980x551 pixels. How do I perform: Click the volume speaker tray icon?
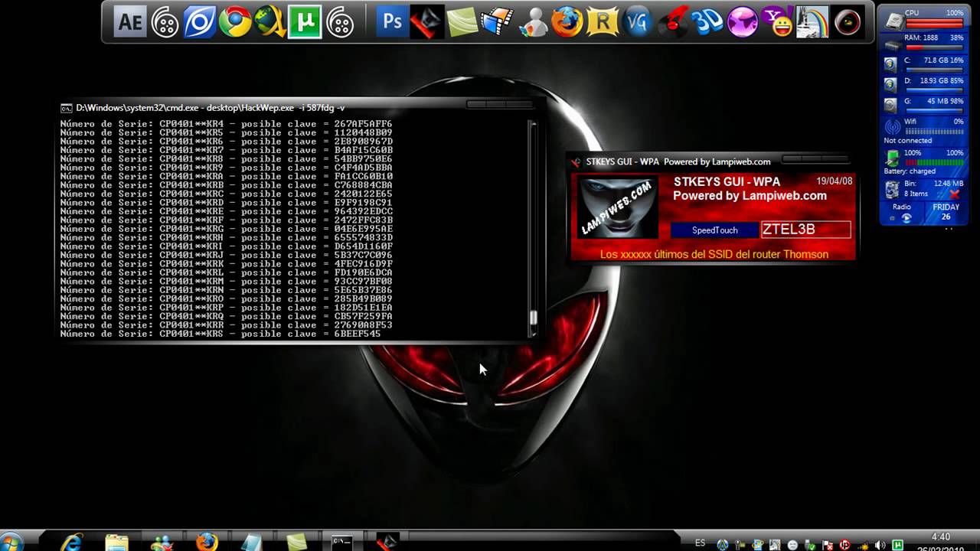[880, 545]
